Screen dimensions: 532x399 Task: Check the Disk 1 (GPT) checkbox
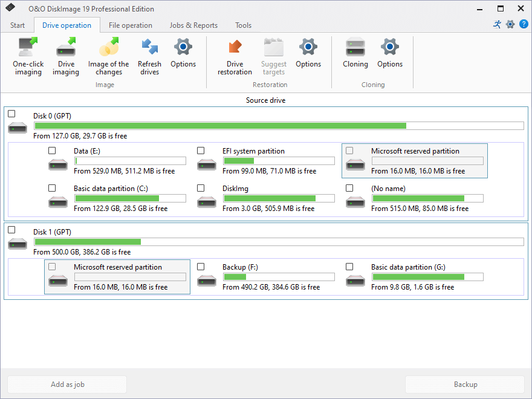[x=12, y=230]
